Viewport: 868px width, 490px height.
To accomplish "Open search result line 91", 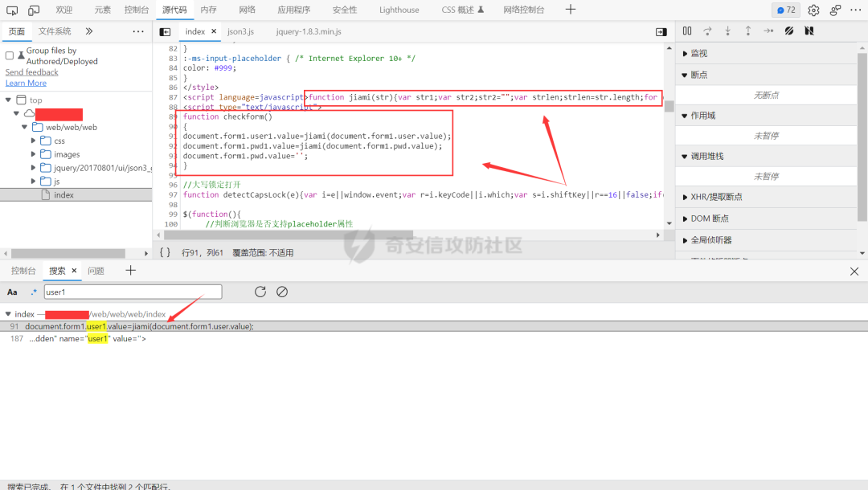I will click(434, 326).
